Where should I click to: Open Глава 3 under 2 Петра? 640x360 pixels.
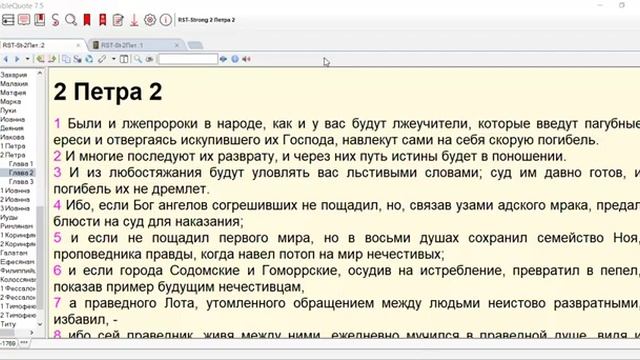click(x=21, y=182)
